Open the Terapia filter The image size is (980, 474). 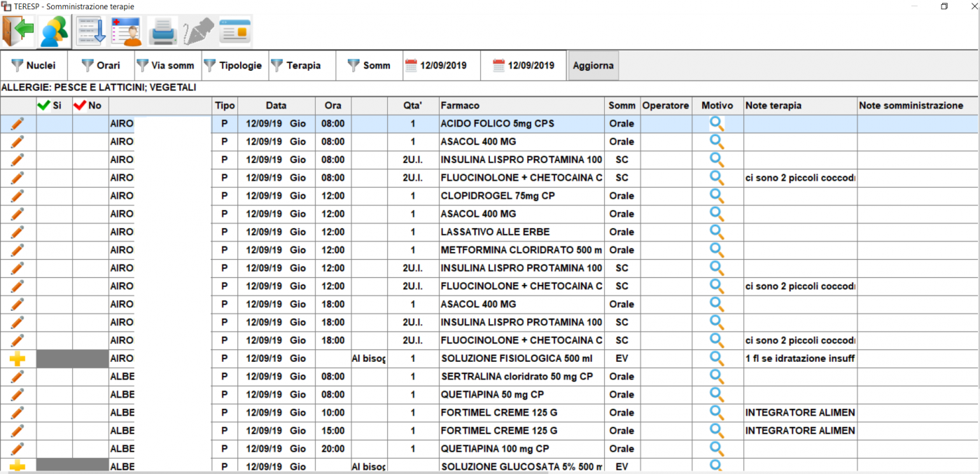(296, 66)
